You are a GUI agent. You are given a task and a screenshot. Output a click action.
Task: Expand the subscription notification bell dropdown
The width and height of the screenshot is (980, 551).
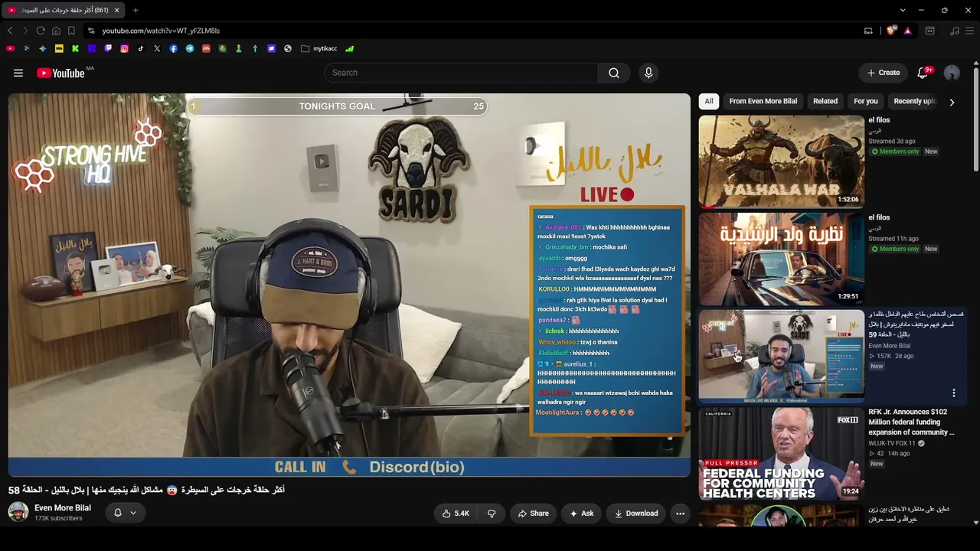coord(125,513)
